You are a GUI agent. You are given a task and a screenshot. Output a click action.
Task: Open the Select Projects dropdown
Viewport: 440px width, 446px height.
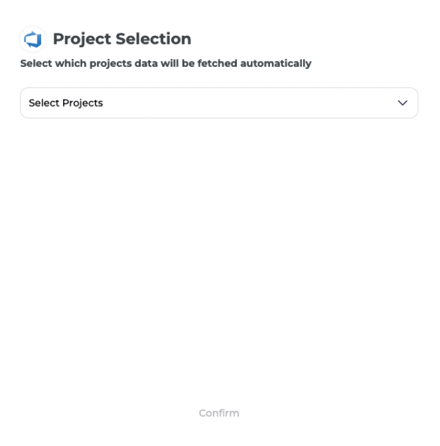coord(219,103)
